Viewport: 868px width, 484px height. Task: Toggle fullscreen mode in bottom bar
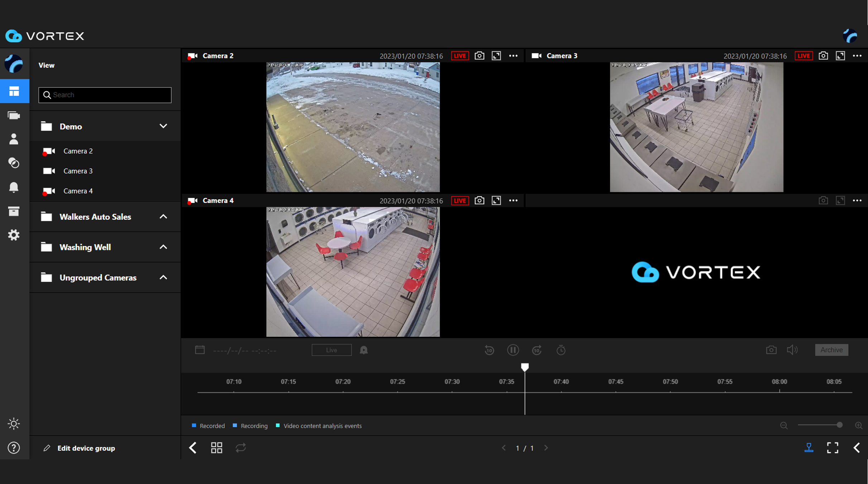tap(833, 448)
